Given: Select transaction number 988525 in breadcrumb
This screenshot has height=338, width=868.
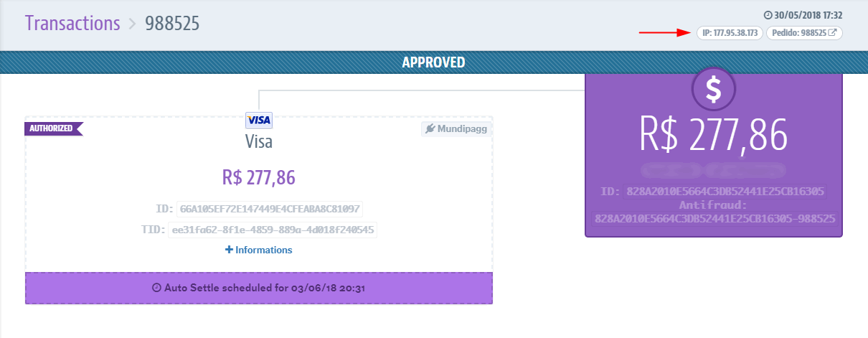Looking at the screenshot, I should click(x=172, y=23).
